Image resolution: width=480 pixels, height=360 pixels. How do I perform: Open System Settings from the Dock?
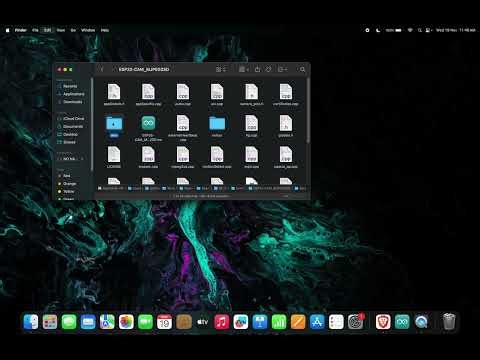[x=356, y=322]
